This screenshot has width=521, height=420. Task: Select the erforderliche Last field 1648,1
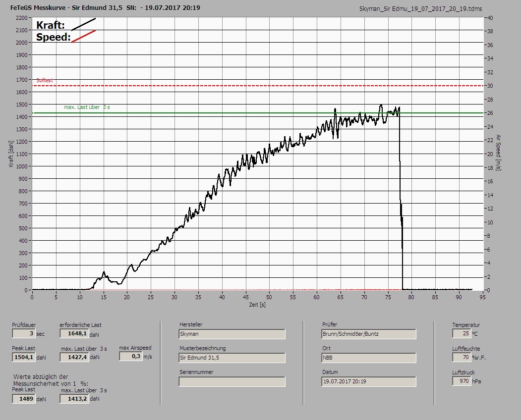[74, 333]
